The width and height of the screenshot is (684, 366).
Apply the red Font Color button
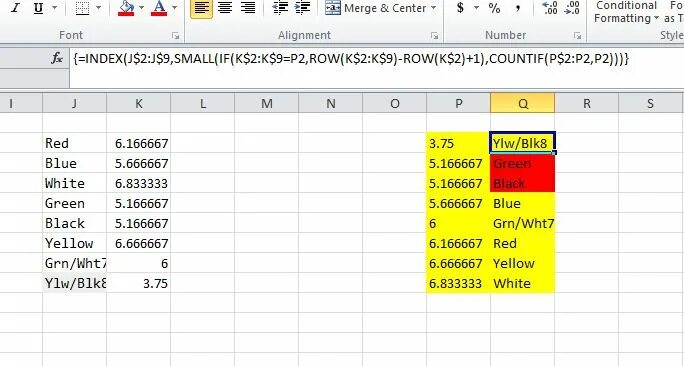(x=159, y=7)
